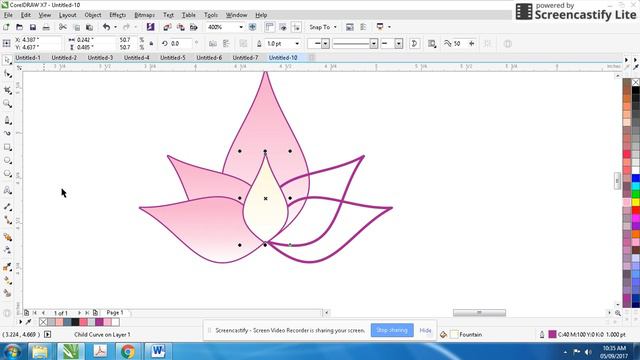Click Hide on the Screencastify bar
This screenshot has height=360, width=640.
[425, 330]
